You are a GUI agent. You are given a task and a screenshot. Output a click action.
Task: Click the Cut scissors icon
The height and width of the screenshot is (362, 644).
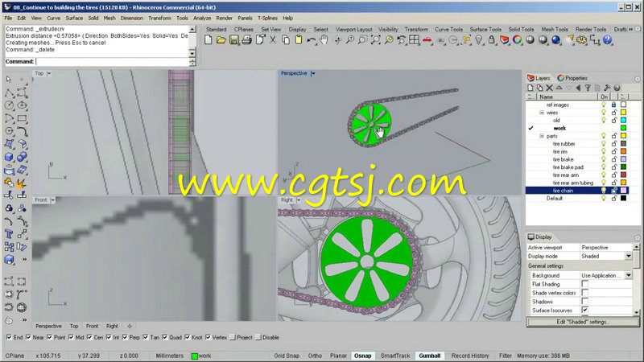point(273,39)
